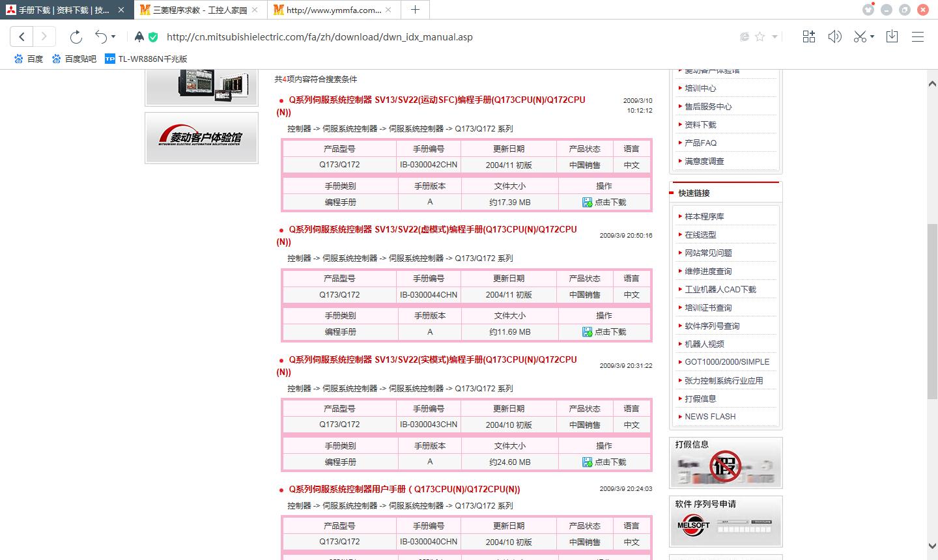Reload the page with the refresh icon
Viewport: 938px width, 560px height.
point(76,36)
